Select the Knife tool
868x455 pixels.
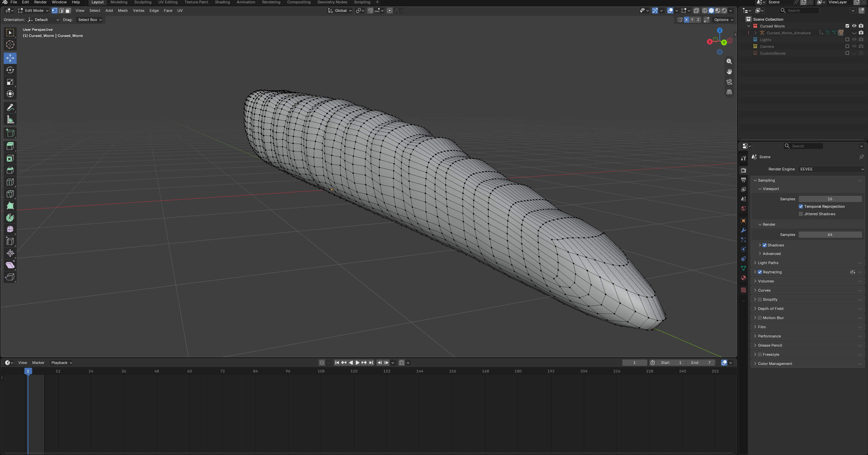pos(10,194)
